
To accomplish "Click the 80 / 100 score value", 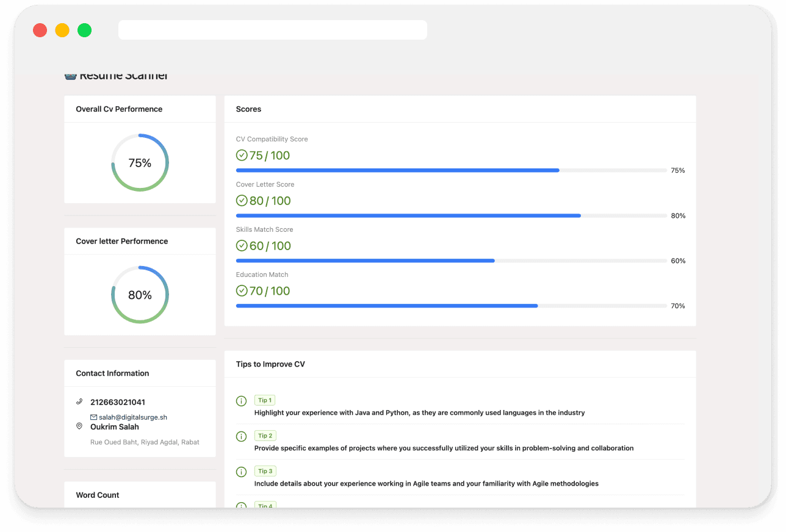I will click(x=270, y=201).
